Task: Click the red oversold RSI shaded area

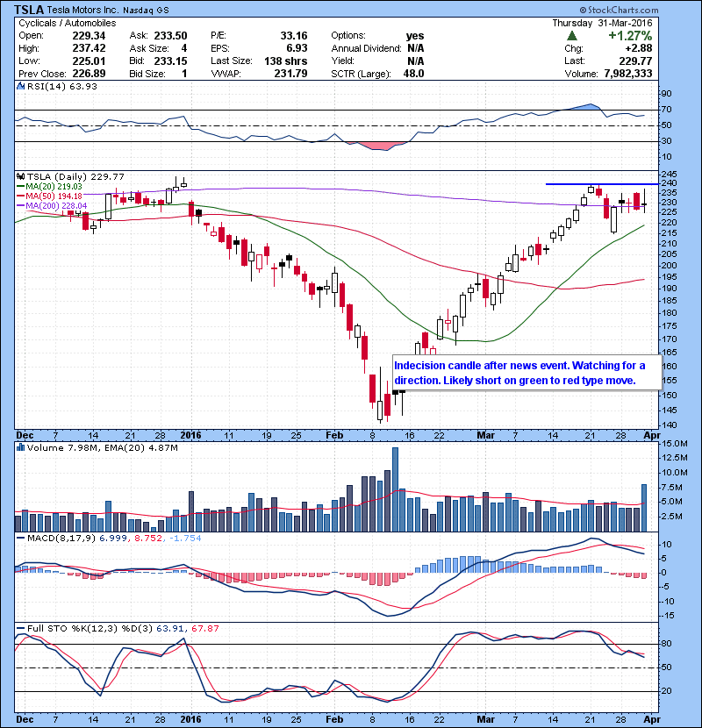Action: 382,146
